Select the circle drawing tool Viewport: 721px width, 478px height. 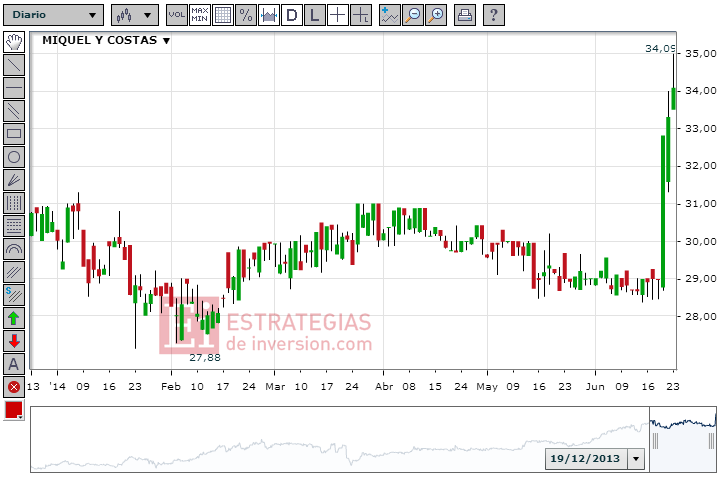[14, 157]
